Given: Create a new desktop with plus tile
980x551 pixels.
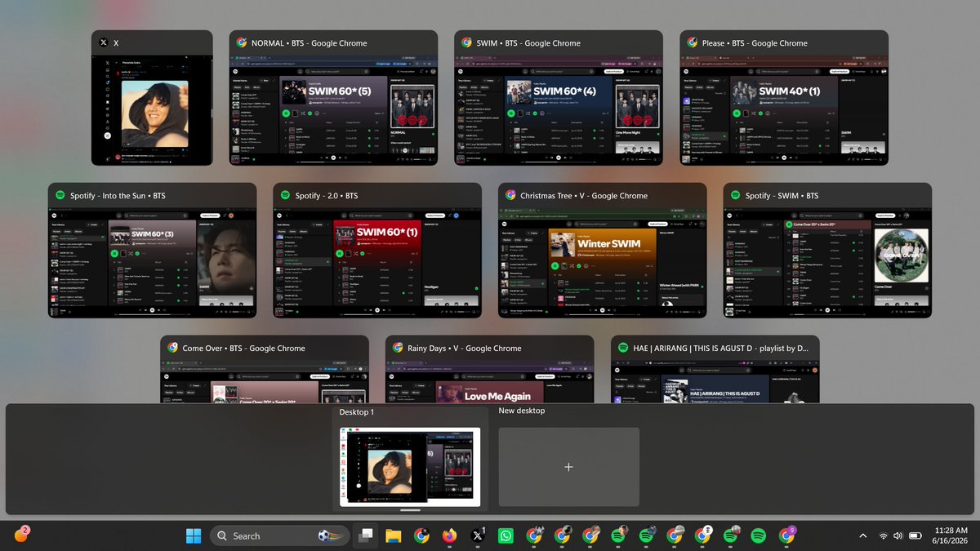Looking at the screenshot, I should [x=569, y=466].
